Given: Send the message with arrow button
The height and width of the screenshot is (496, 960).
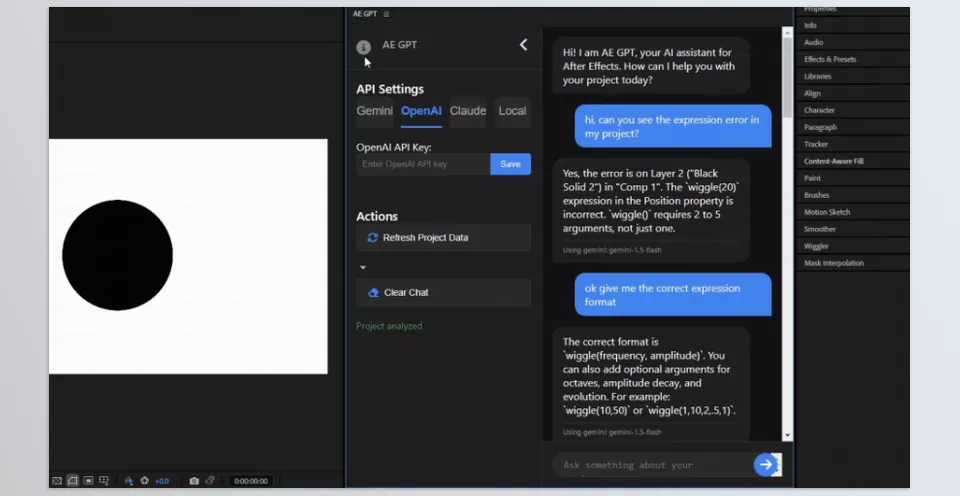Looking at the screenshot, I should 765,465.
